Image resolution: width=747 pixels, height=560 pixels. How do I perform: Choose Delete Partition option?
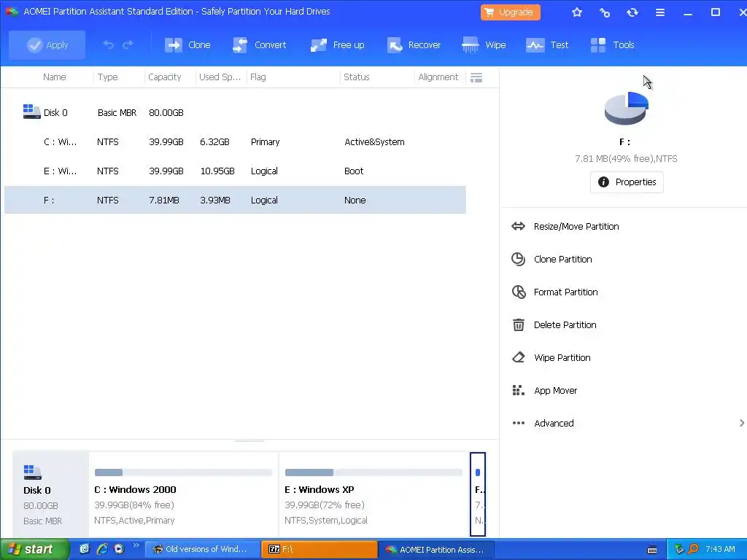coord(554,325)
